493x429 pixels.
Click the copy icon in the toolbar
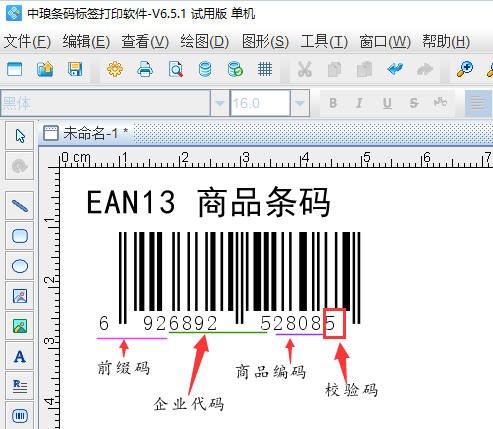334,69
